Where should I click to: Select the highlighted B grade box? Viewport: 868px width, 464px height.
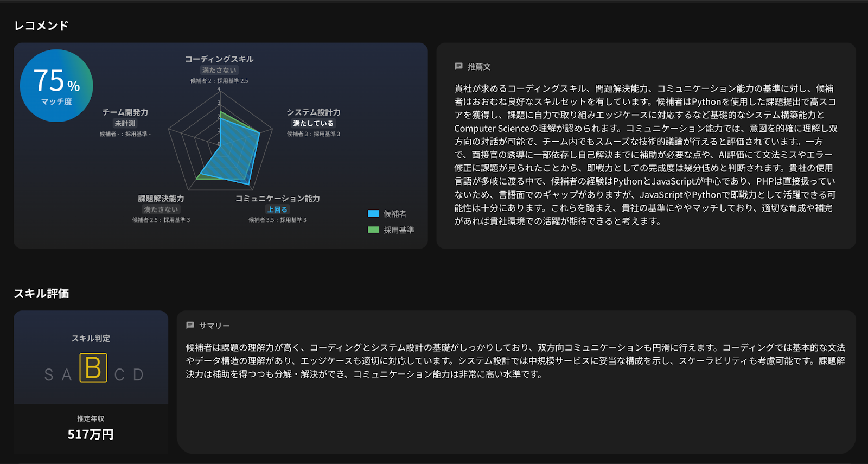[x=93, y=368]
